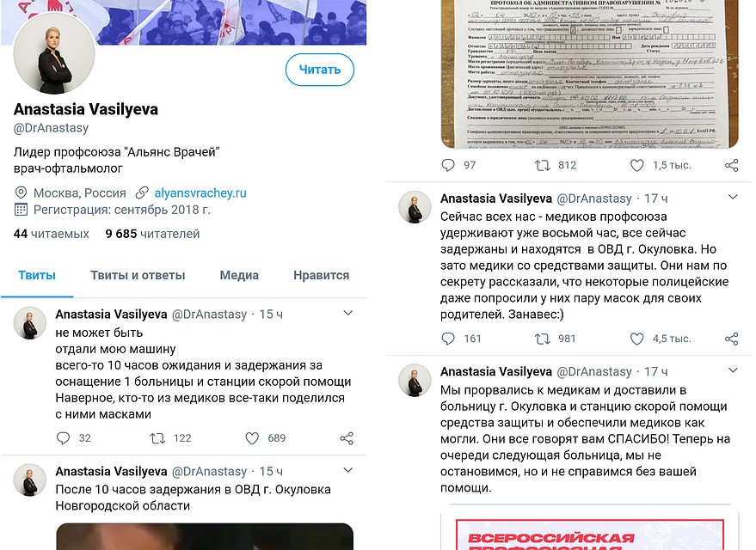Expand options for 'После 10 часов задержания' tweet
This screenshot has height=550, width=756.
(348, 470)
